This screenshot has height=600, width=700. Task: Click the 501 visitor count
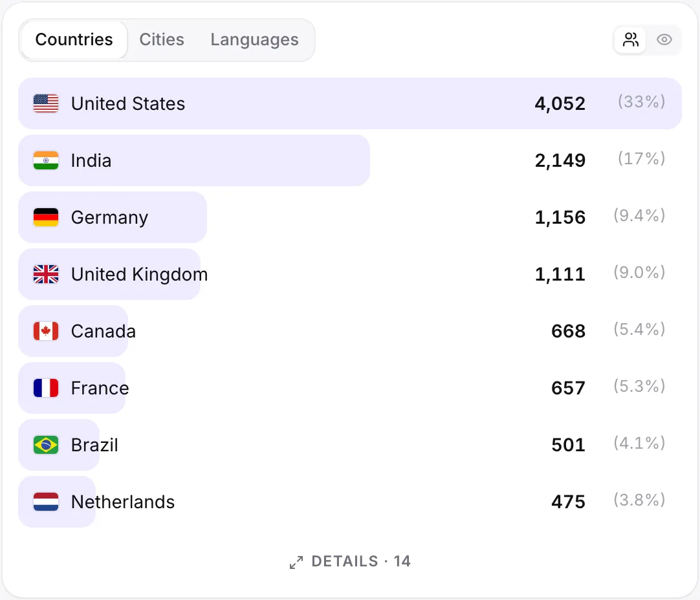coord(568,445)
